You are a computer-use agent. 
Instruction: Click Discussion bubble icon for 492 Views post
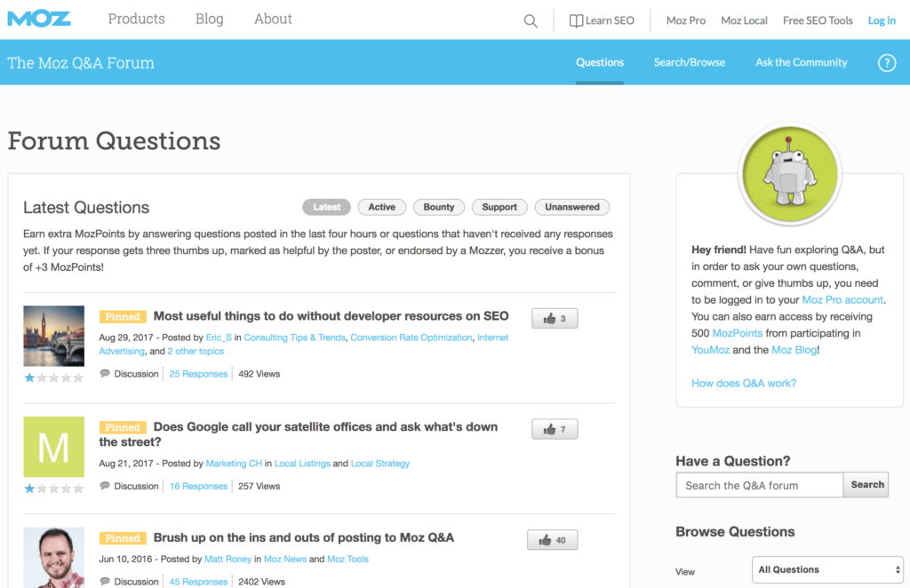tap(105, 373)
